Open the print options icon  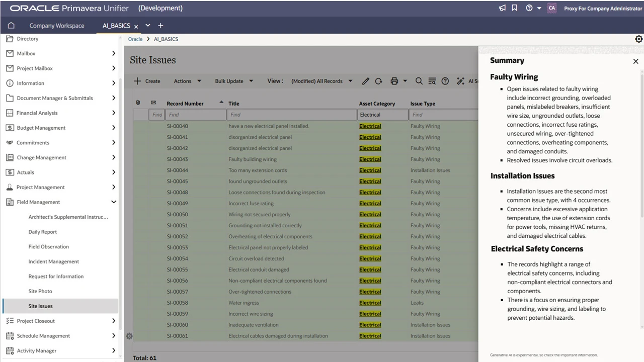(394, 81)
